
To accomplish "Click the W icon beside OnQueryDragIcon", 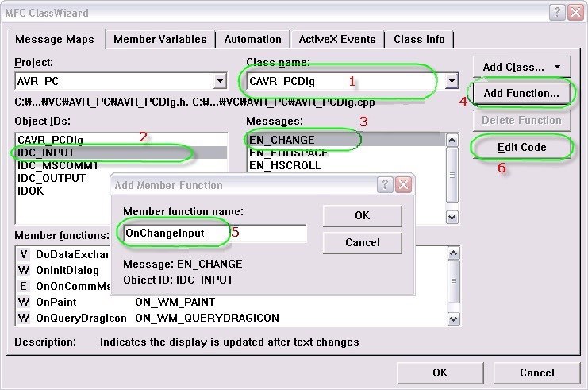I will [23, 318].
